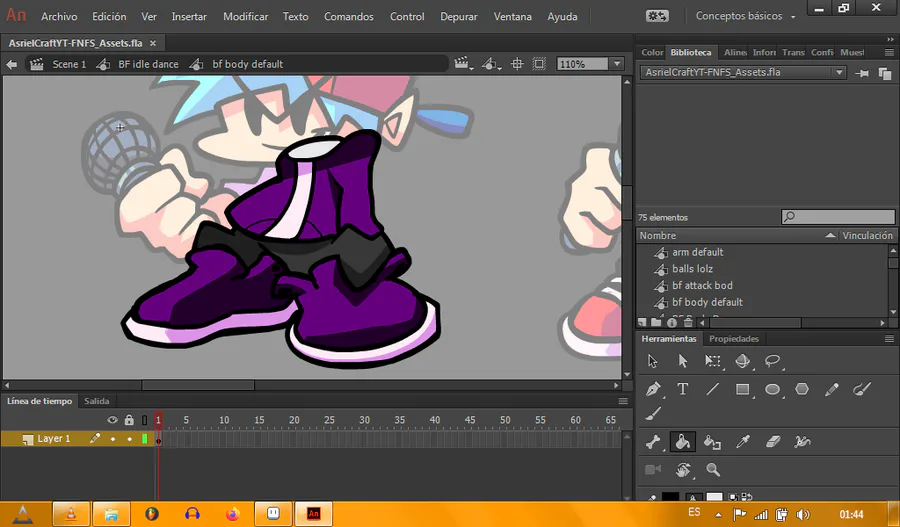Select the Eyedropper tool
The image size is (900, 527).
742,441
